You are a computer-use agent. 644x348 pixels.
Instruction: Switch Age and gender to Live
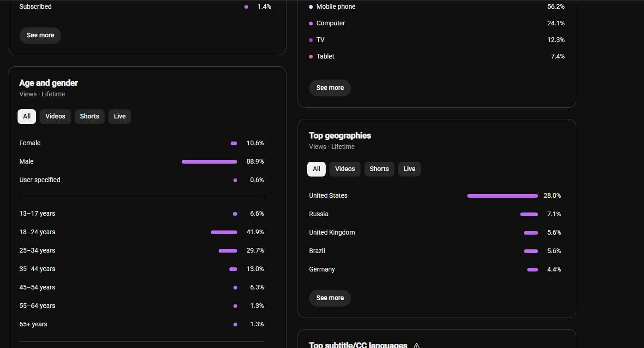120,117
